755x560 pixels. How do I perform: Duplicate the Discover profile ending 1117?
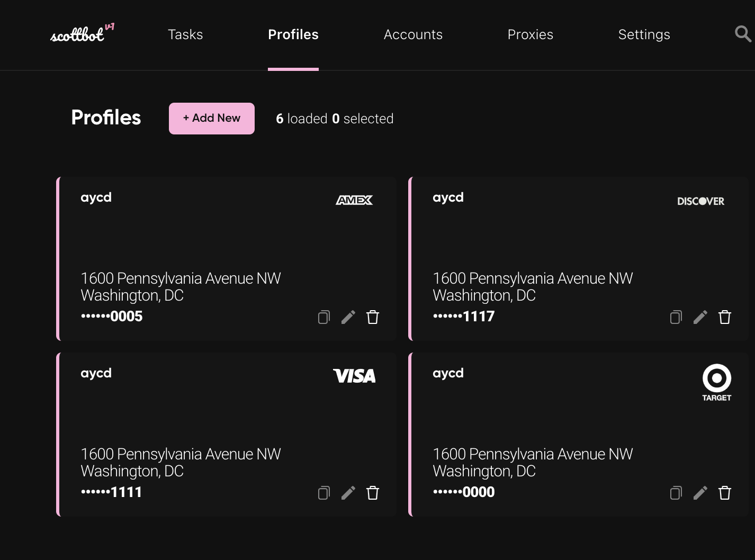(x=676, y=317)
